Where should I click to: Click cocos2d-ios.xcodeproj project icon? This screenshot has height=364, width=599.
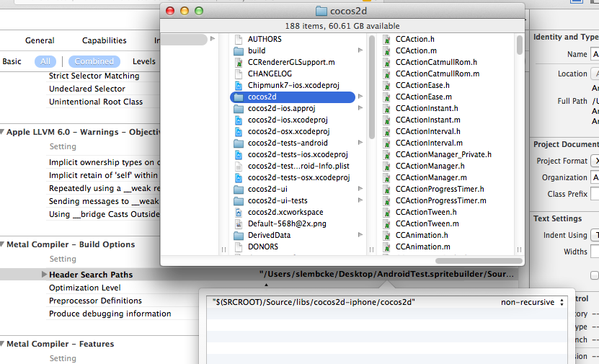(239, 120)
